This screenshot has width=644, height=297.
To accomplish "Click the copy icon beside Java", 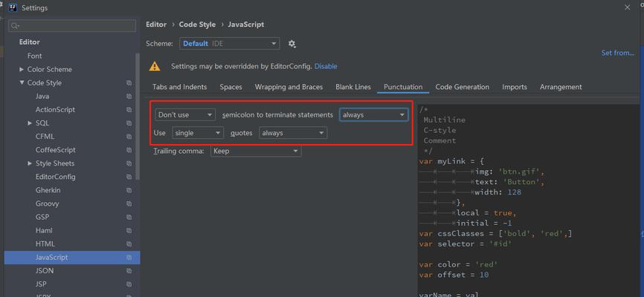I will point(129,97).
